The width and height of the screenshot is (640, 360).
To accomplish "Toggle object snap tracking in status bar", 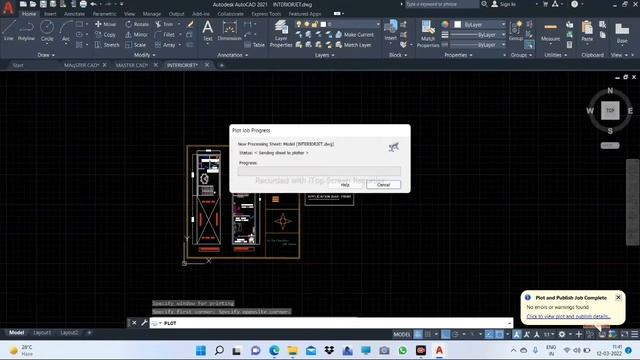I will 489,334.
